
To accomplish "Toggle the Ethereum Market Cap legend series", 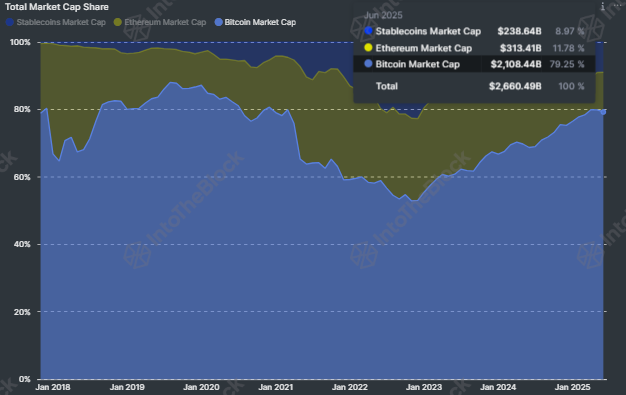I will [160, 22].
